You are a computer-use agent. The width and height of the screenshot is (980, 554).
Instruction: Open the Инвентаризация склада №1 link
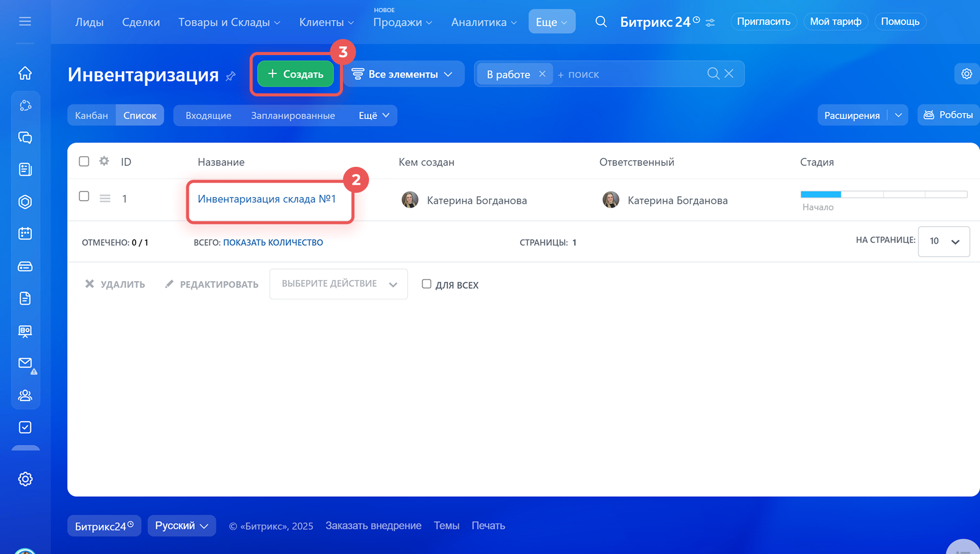tap(266, 199)
